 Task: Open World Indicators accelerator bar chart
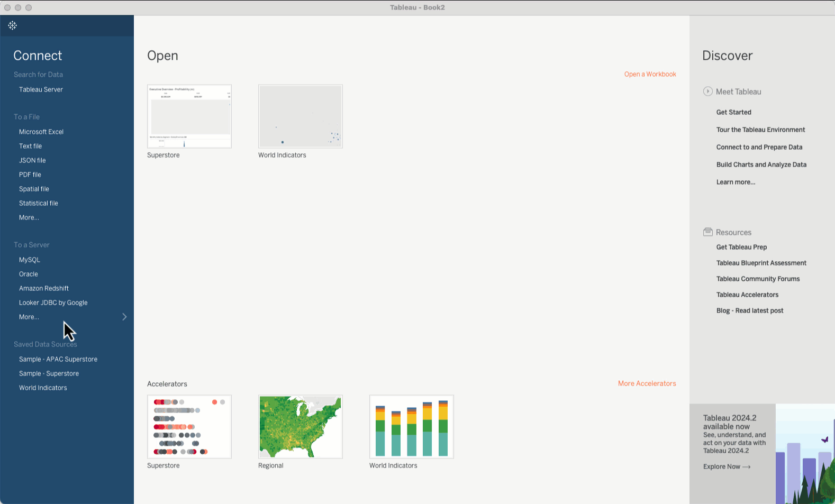[x=411, y=427]
